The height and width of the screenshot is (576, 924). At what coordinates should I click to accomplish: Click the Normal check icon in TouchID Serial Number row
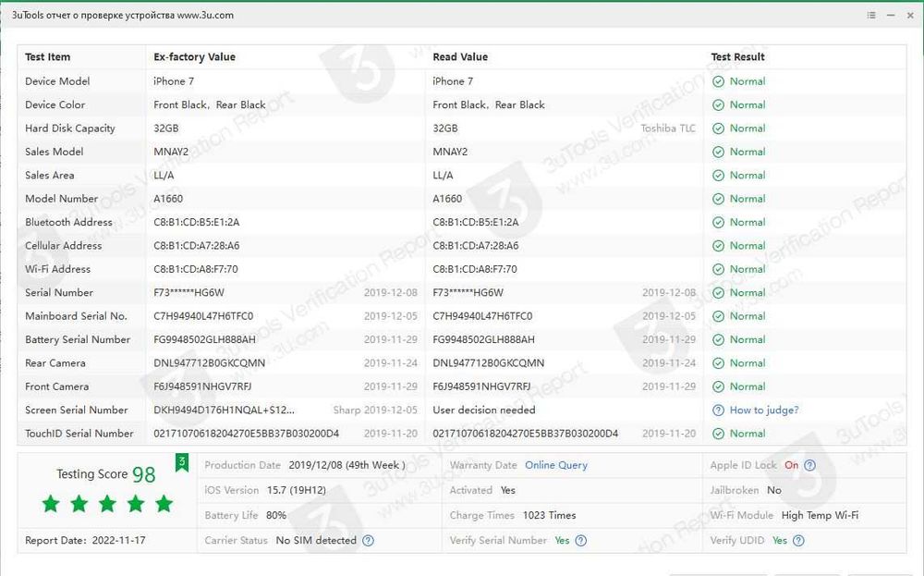718,434
